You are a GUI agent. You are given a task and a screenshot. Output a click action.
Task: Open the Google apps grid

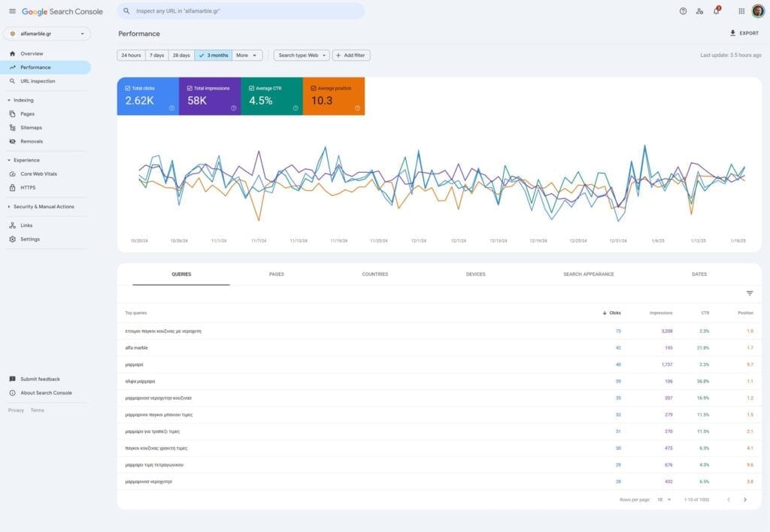[x=741, y=11]
